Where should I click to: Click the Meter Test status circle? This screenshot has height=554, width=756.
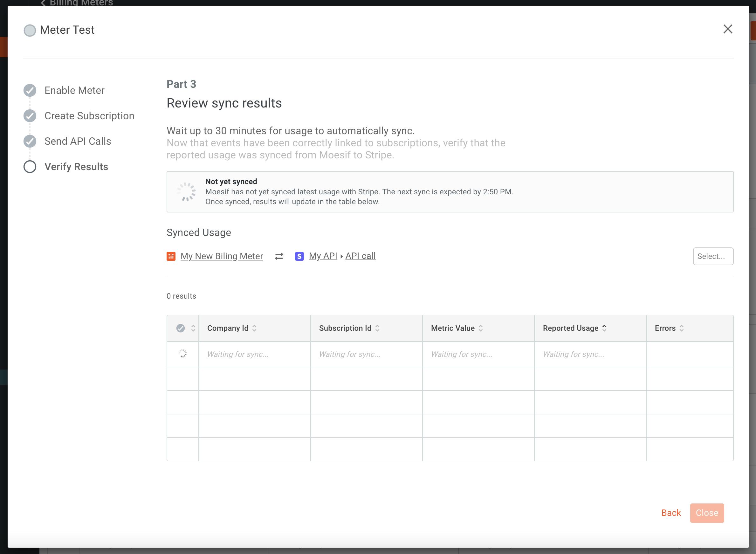pyautogui.click(x=30, y=30)
